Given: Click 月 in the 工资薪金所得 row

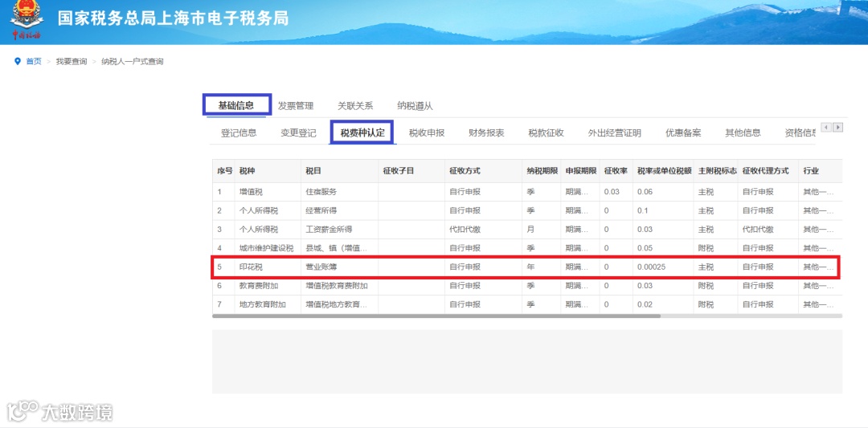Looking at the screenshot, I should pos(530,230).
